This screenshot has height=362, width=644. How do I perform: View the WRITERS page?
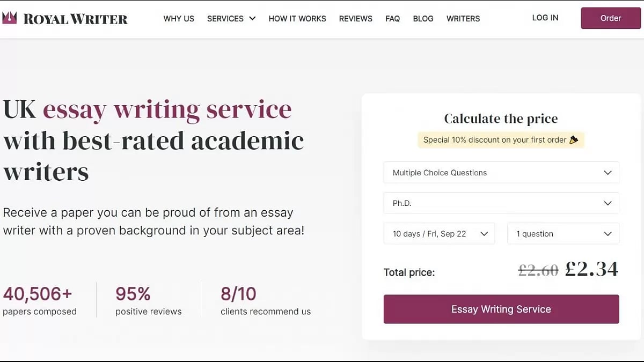[463, 18]
